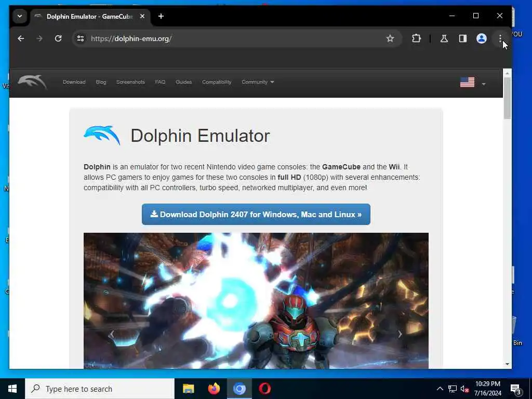532x399 pixels.
Task: Click the muted volume tray icon
Action: point(464,389)
